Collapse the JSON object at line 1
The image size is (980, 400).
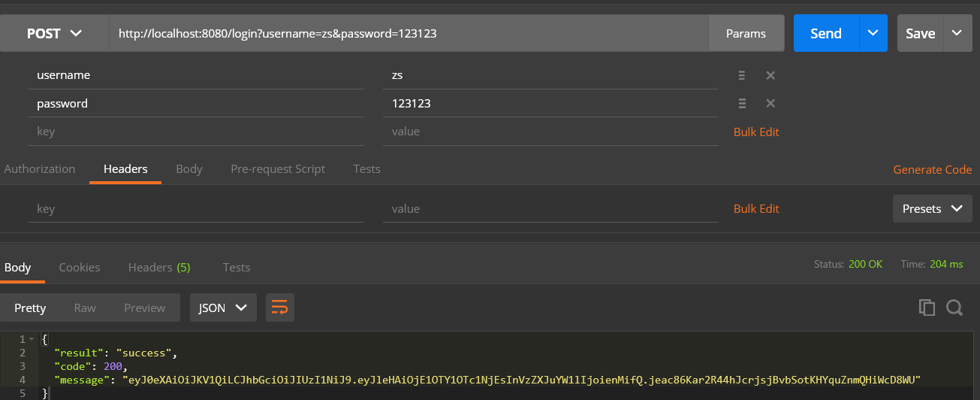pyautogui.click(x=31, y=339)
